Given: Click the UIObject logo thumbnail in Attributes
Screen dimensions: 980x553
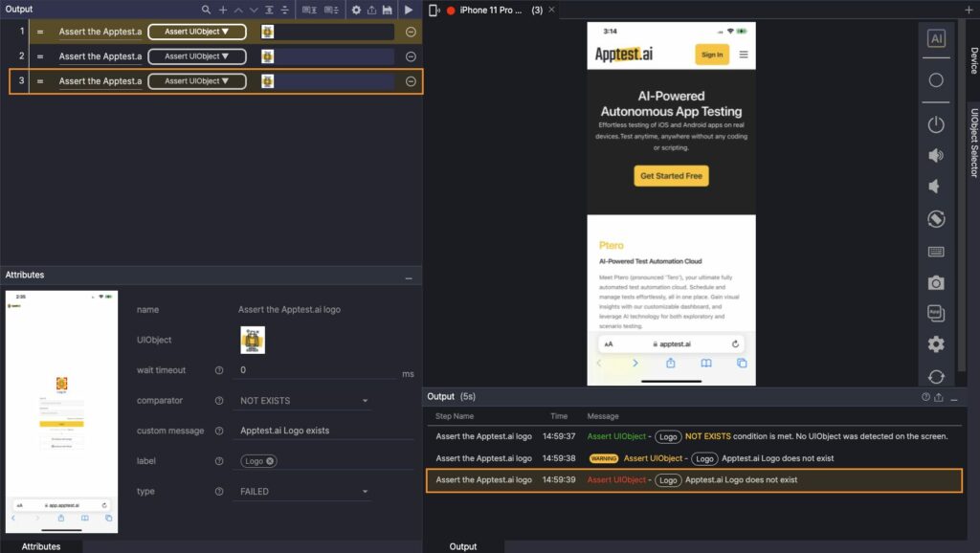Looking at the screenshot, I should tap(253, 340).
